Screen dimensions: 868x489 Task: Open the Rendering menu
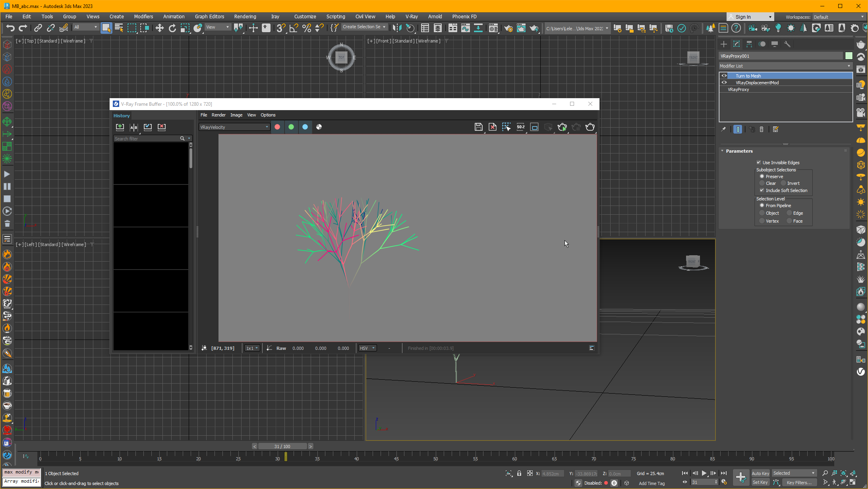[x=245, y=16]
